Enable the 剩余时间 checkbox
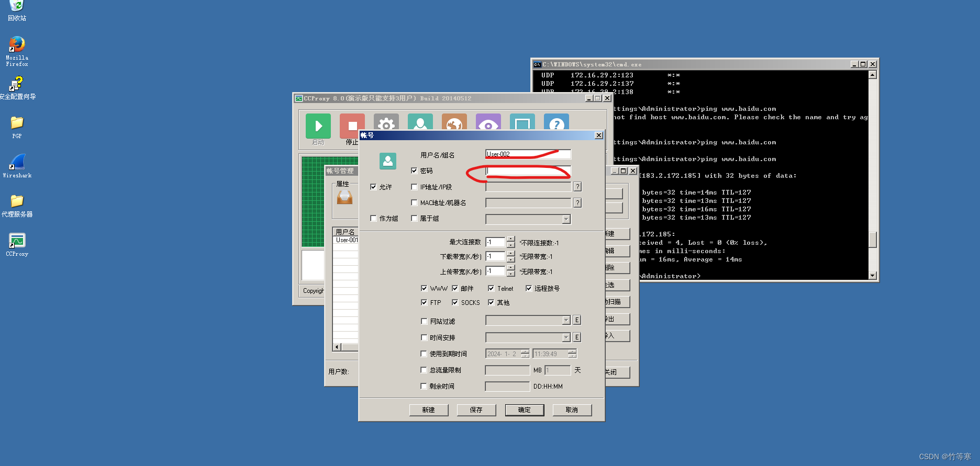The width and height of the screenshot is (980, 466). pos(424,387)
